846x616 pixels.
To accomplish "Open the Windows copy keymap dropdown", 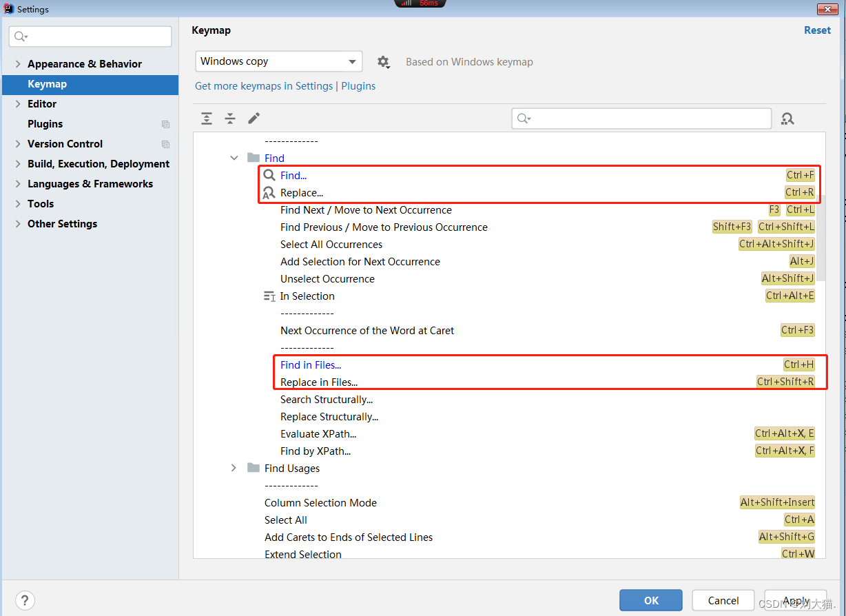I will tap(279, 61).
